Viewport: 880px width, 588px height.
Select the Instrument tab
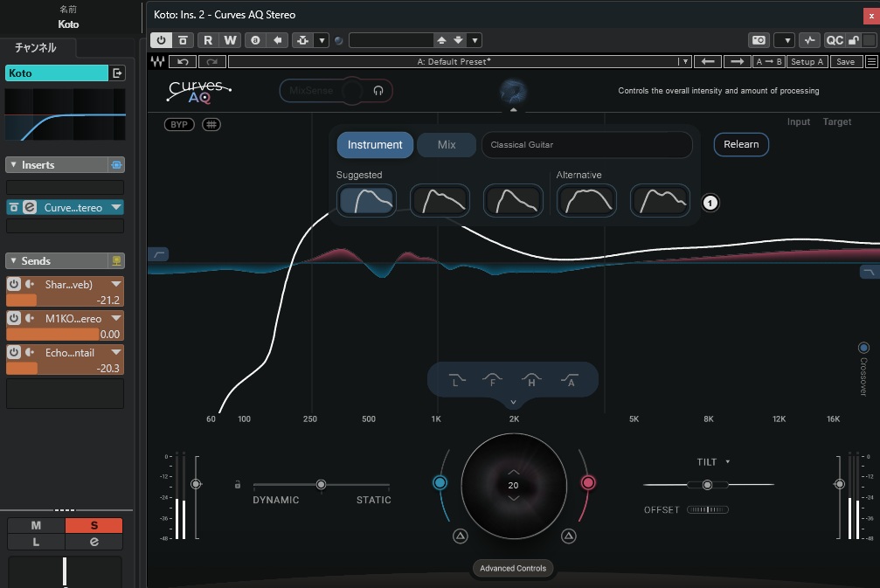pyautogui.click(x=375, y=145)
